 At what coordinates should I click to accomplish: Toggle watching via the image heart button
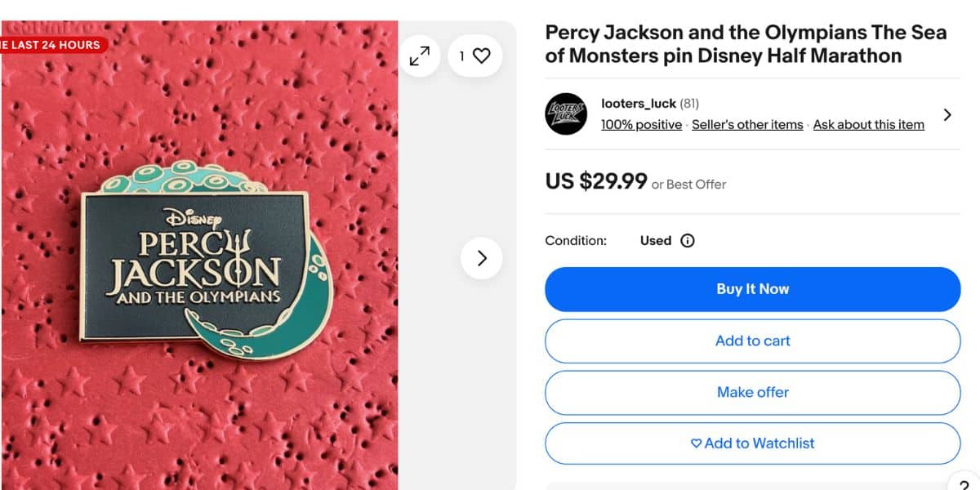(481, 56)
